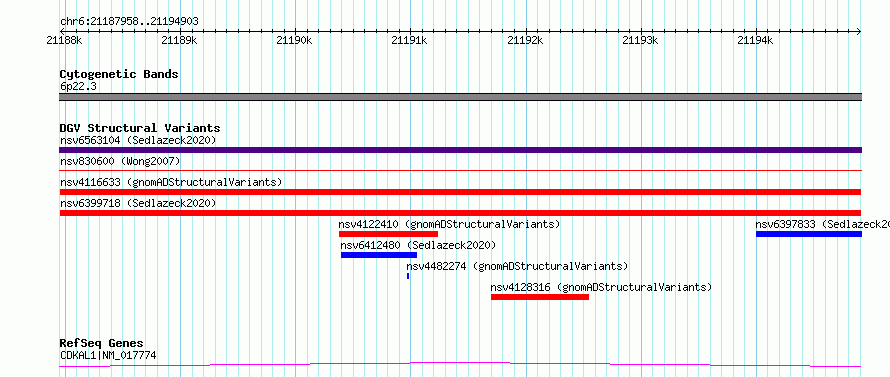Click the red nsv4128316 variant bar
Screen dimensions: 890x377
[x=540, y=297]
